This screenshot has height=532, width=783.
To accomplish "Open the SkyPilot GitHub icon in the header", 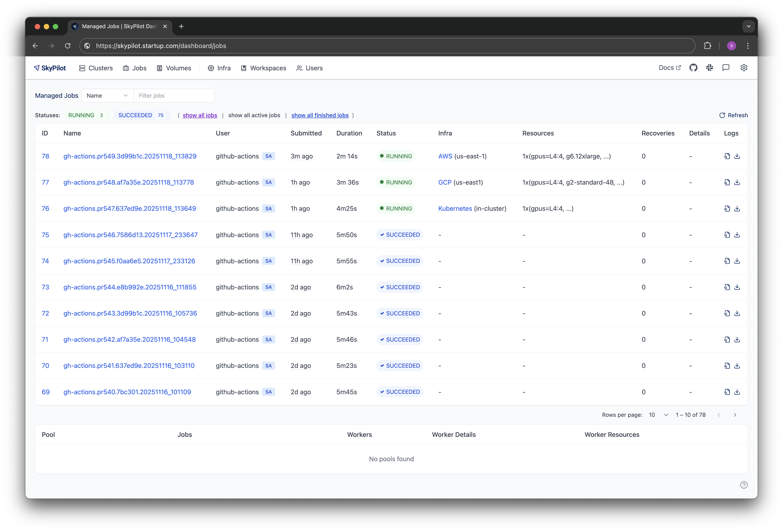I will [x=694, y=68].
